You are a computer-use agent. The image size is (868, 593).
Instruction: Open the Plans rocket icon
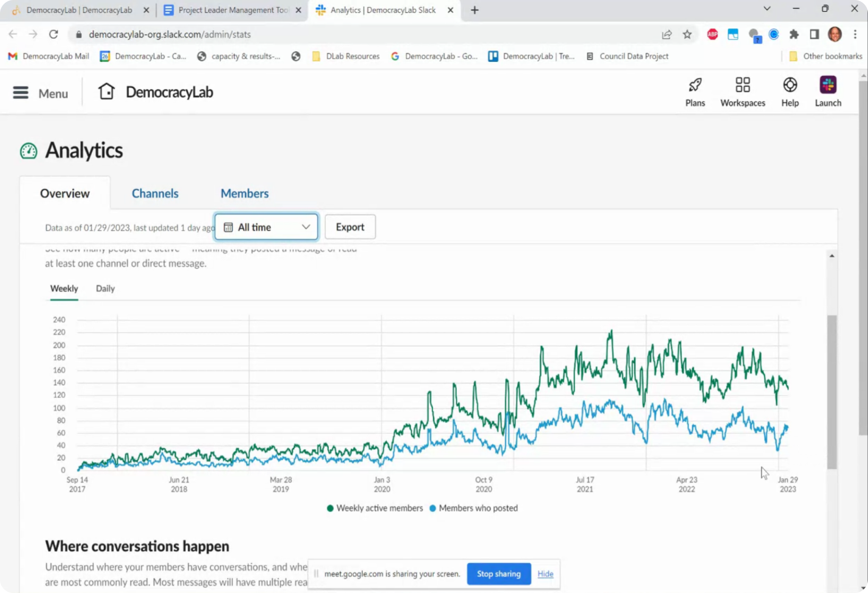point(695,92)
